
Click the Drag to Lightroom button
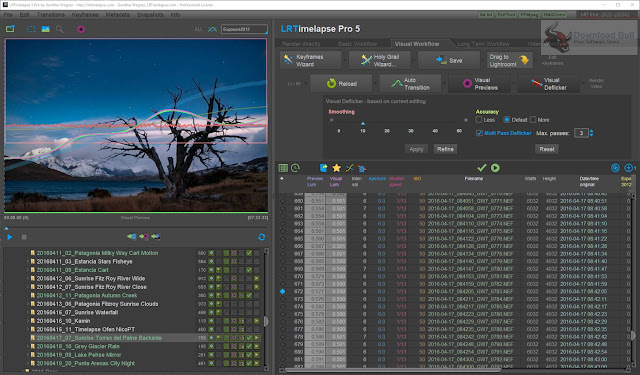click(x=510, y=60)
